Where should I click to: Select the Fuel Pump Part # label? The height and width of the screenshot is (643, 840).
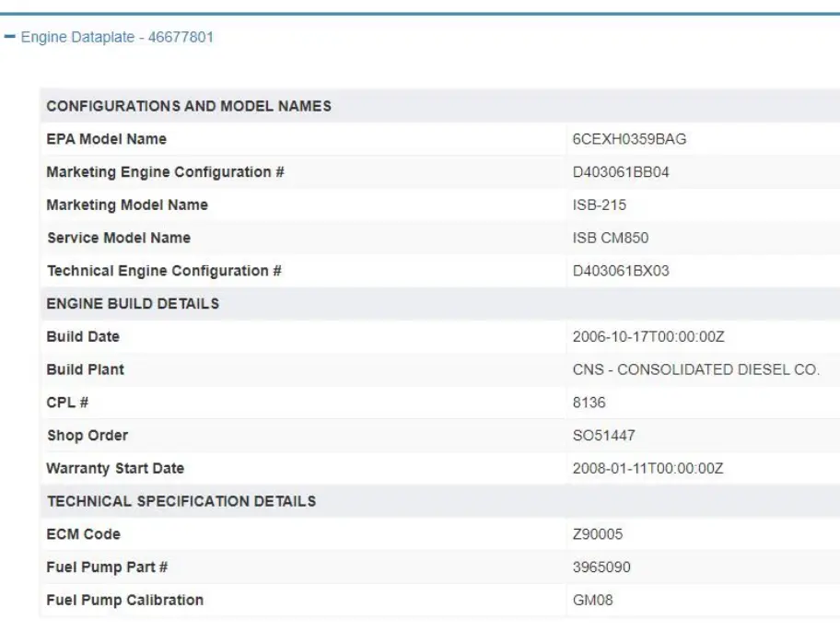click(107, 567)
